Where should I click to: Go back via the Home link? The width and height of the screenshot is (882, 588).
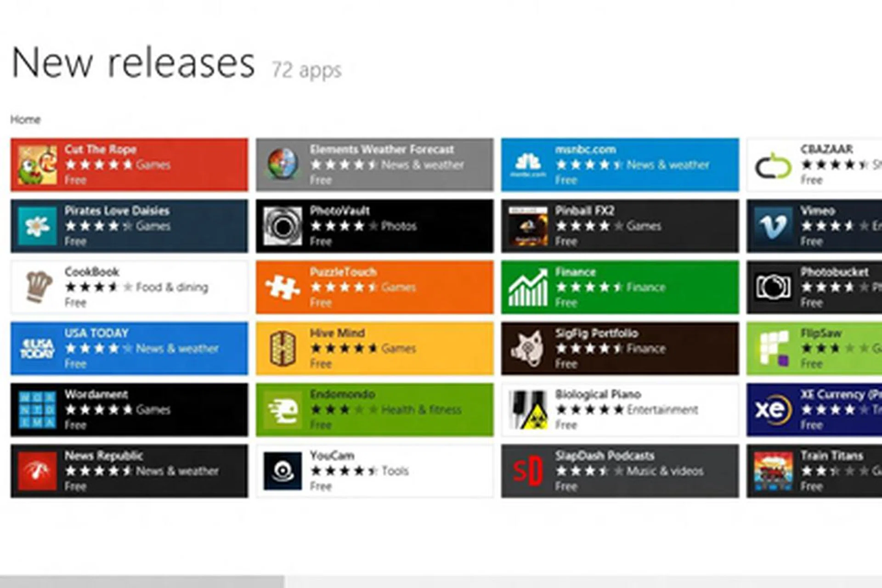click(x=25, y=120)
